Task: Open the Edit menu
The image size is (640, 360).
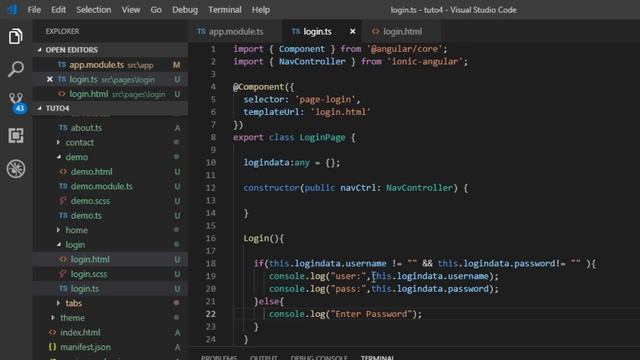Action: pyautogui.click(x=58, y=10)
